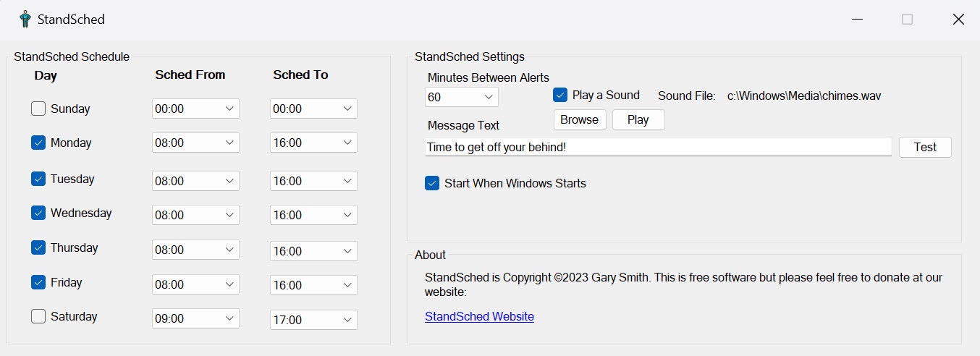980x356 pixels.
Task: Open Friday Sched To dropdown
Action: coord(313,285)
